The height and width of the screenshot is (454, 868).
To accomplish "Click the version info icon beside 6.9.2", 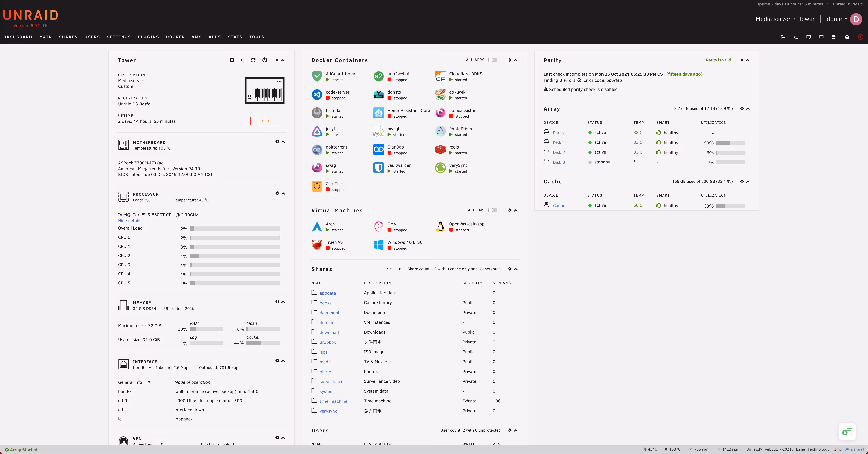I will coord(45,26).
